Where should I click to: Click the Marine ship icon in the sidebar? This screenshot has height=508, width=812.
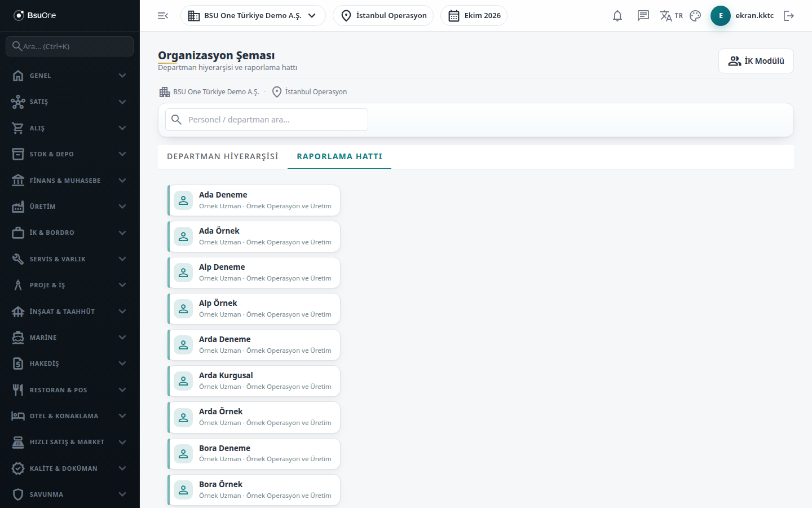point(18,338)
